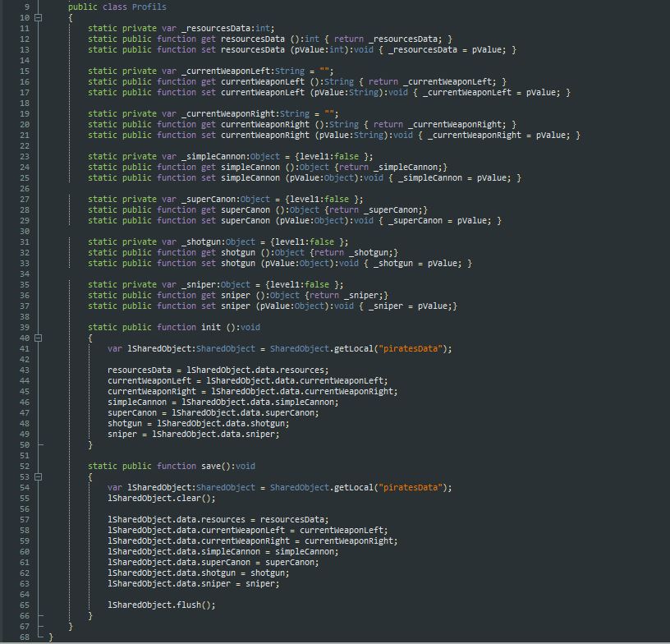
Task: Click lSharedObject.clear() call
Action: (x=162, y=499)
